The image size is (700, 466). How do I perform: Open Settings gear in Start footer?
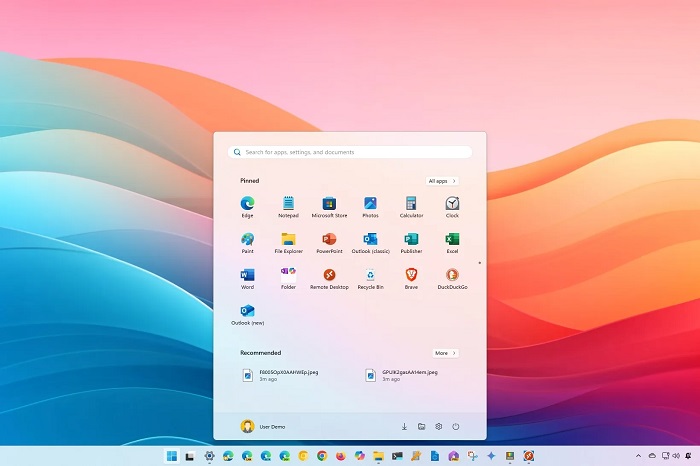[x=438, y=427]
